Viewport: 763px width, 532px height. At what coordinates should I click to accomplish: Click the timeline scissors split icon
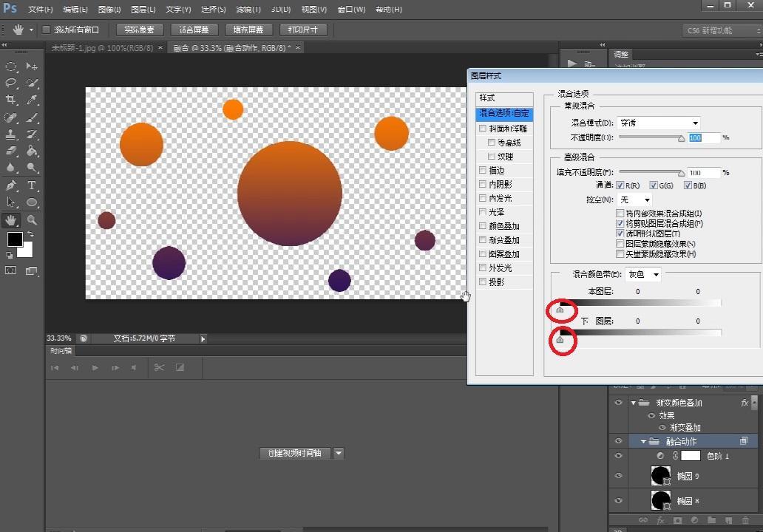158,367
